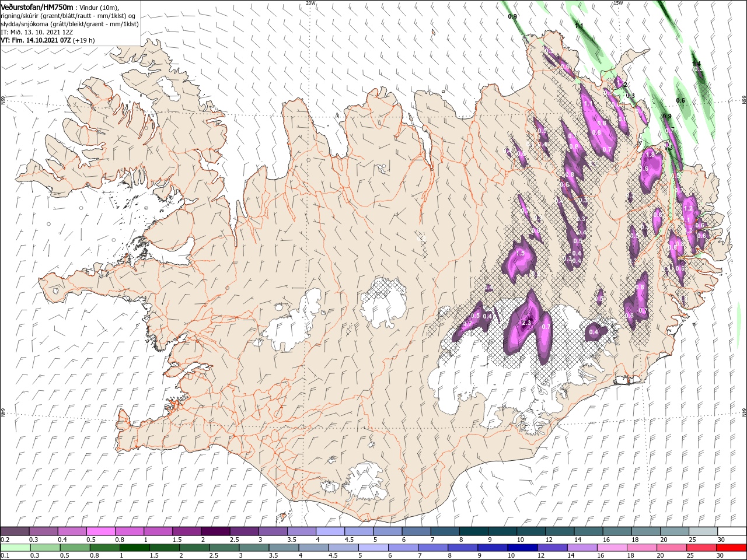Click the VT: Fim. 14.10.2021 07Z line

pos(48,40)
